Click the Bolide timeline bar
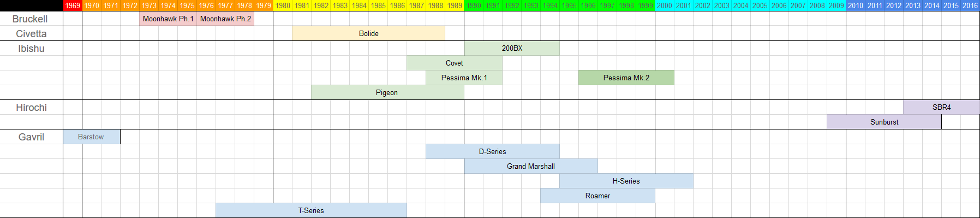980x218 pixels. tap(368, 33)
